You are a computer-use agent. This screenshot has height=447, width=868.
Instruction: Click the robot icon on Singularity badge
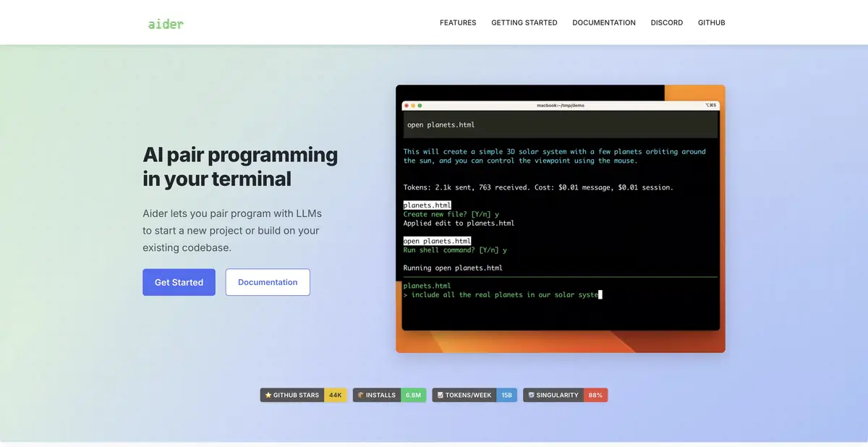pos(532,395)
